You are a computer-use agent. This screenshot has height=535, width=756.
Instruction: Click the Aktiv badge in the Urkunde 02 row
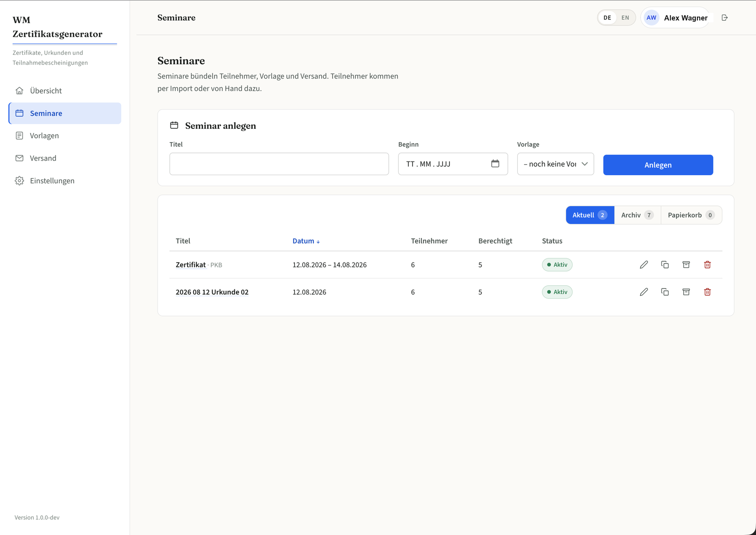pos(557,292)
